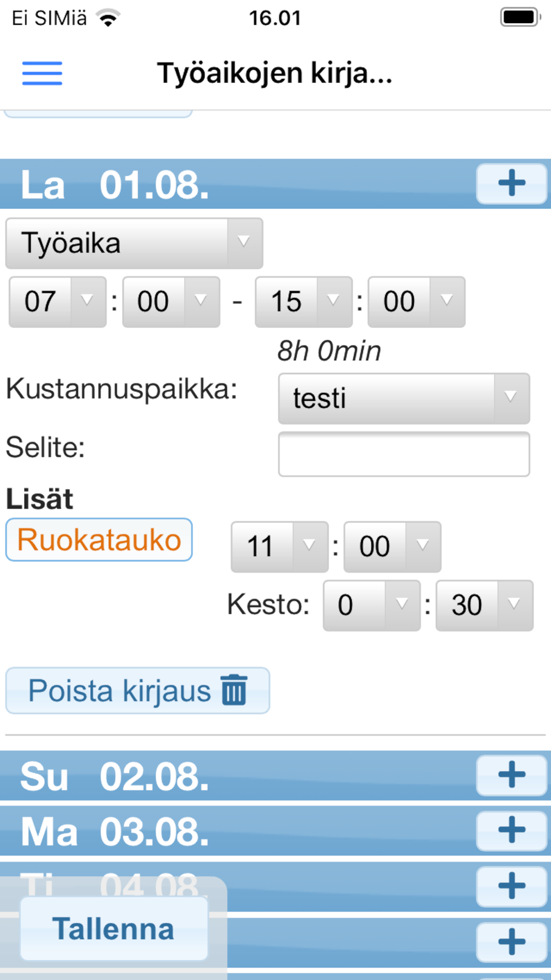The width and height of the screenshot is (551, 980).
Task: Open lunch break start minutes 00 dropdown
Action: pos(392,547)
